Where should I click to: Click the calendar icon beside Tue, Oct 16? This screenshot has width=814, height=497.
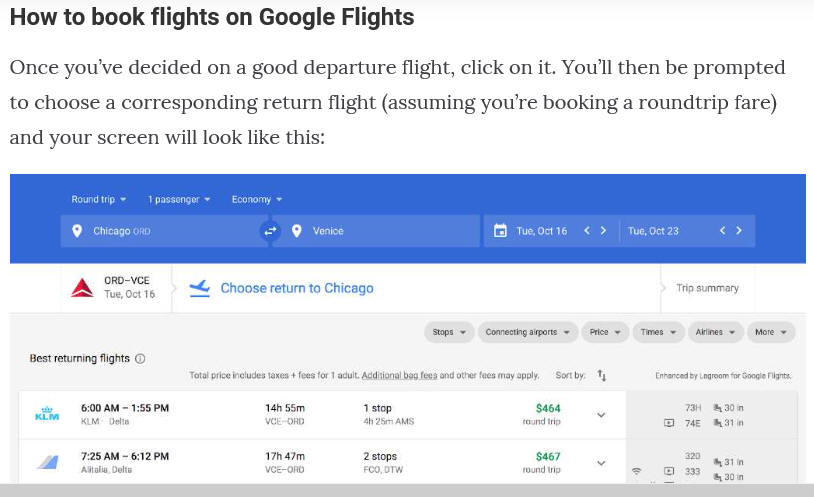tap(500, 231)
